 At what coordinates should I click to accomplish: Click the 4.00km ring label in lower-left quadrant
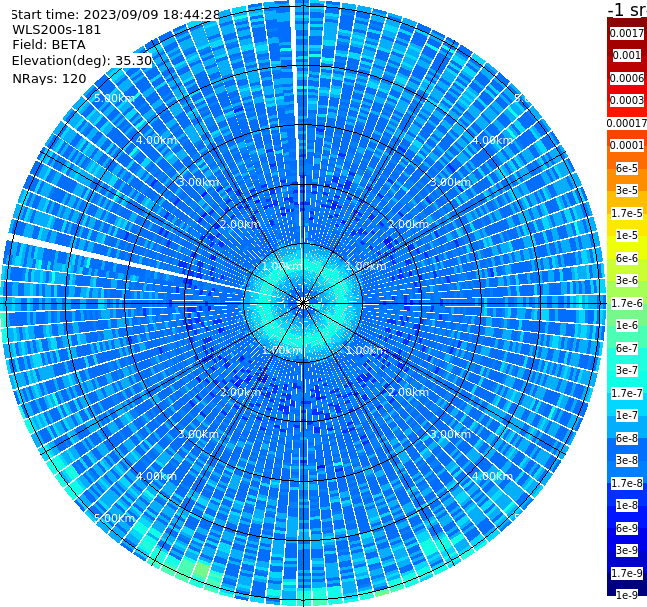(x=156, y=476)
